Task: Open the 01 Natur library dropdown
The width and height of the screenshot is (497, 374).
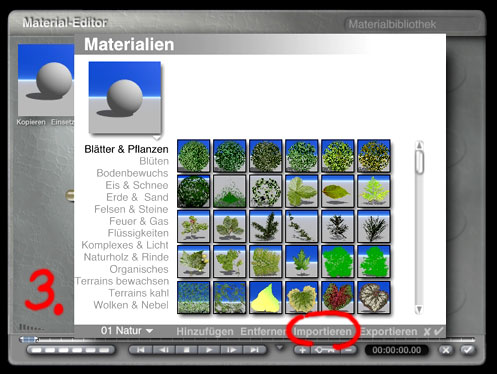Action: 127,331
